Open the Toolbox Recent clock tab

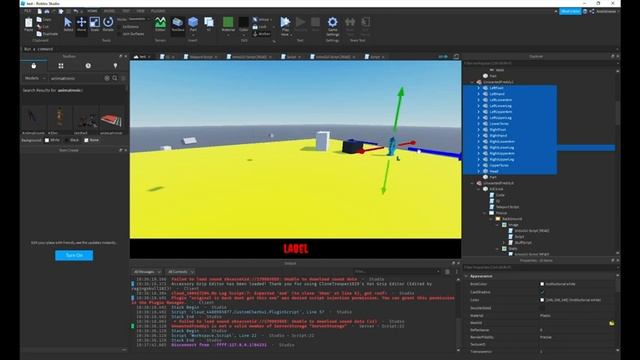click(88, 66)
